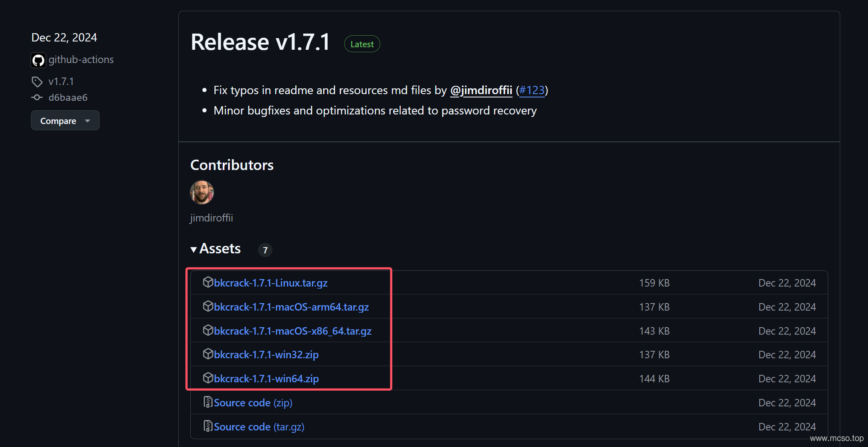The image size is (868, 447).
Task: Open the Compare dropdown
Action: point(65,121)
